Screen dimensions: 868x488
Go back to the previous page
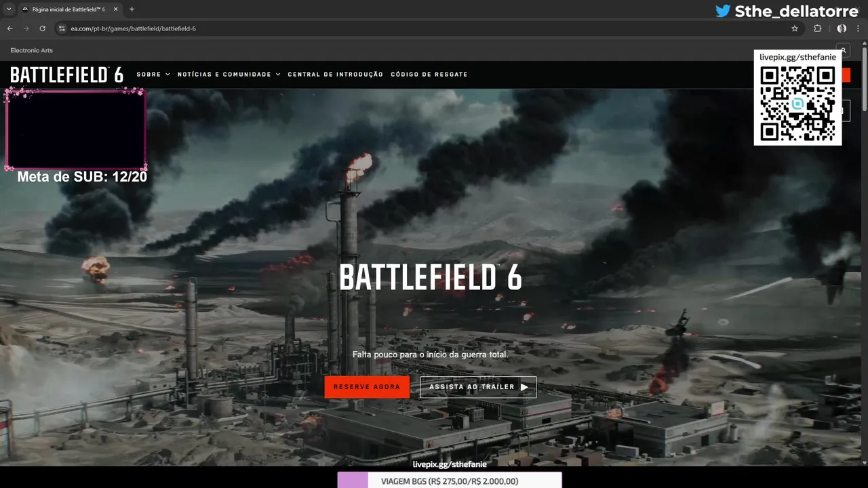click(9, 28)
